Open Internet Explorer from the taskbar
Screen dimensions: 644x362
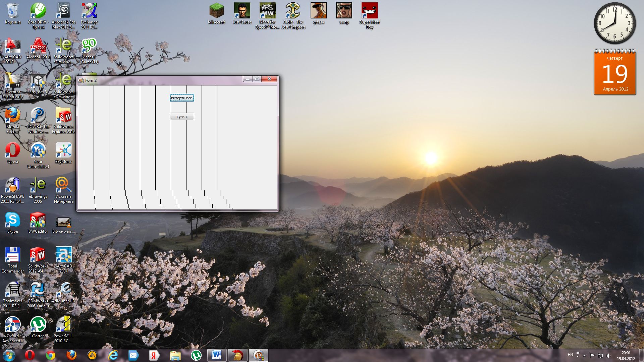click(x=113, y=355)
